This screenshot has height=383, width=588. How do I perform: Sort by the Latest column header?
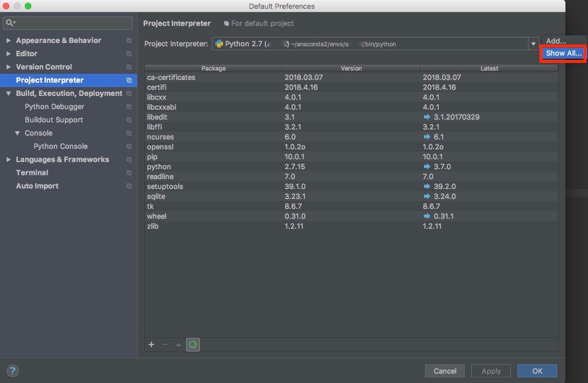click(489, 68)
